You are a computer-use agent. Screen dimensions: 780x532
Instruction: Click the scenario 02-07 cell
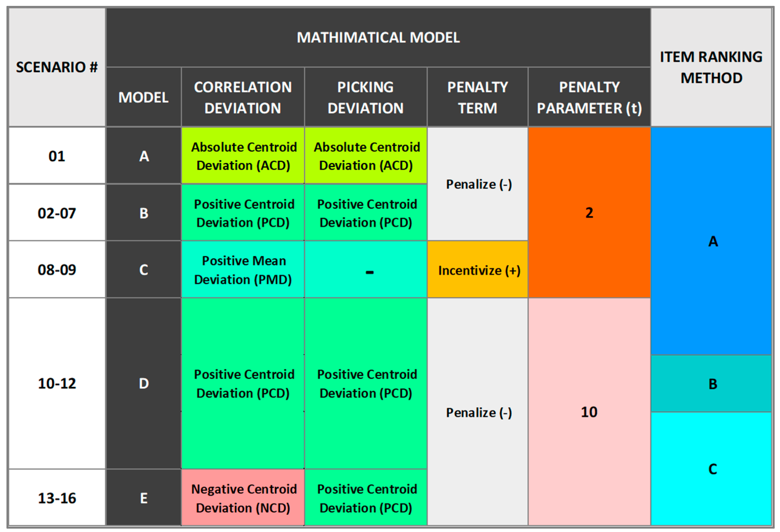tap(57, 213)
